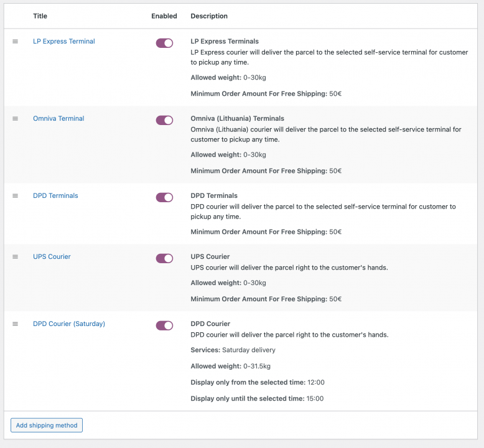The image size is (484, 448).
Task: Click the Description column header
Action: coord(209,16)
